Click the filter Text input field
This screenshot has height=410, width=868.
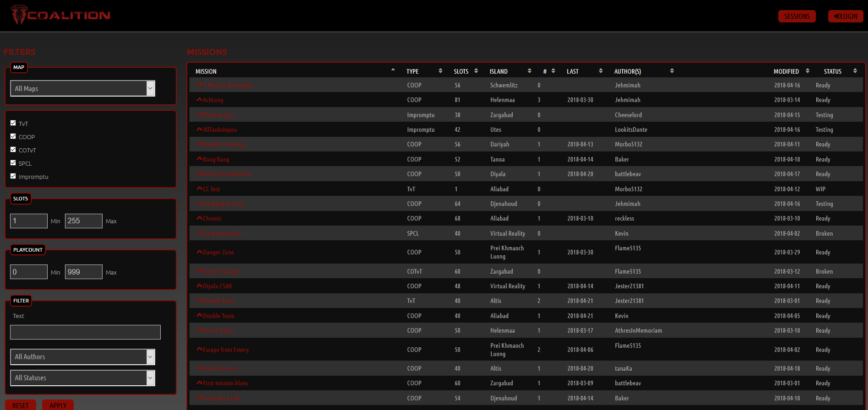[85, 332]
